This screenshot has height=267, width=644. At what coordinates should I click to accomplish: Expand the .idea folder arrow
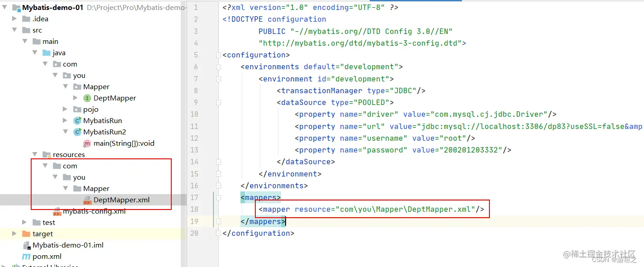[x=14, y=19]
